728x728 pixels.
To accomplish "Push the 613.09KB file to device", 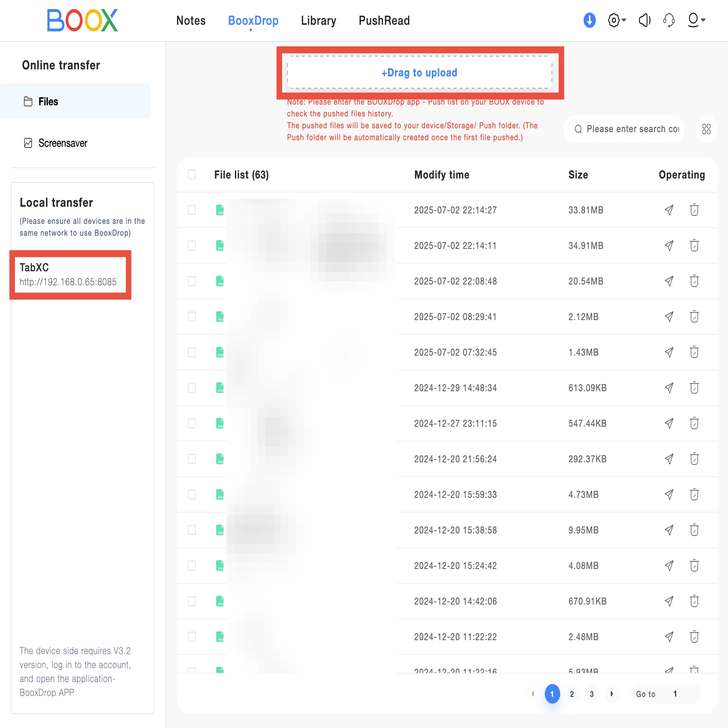I will coord(669,388).
